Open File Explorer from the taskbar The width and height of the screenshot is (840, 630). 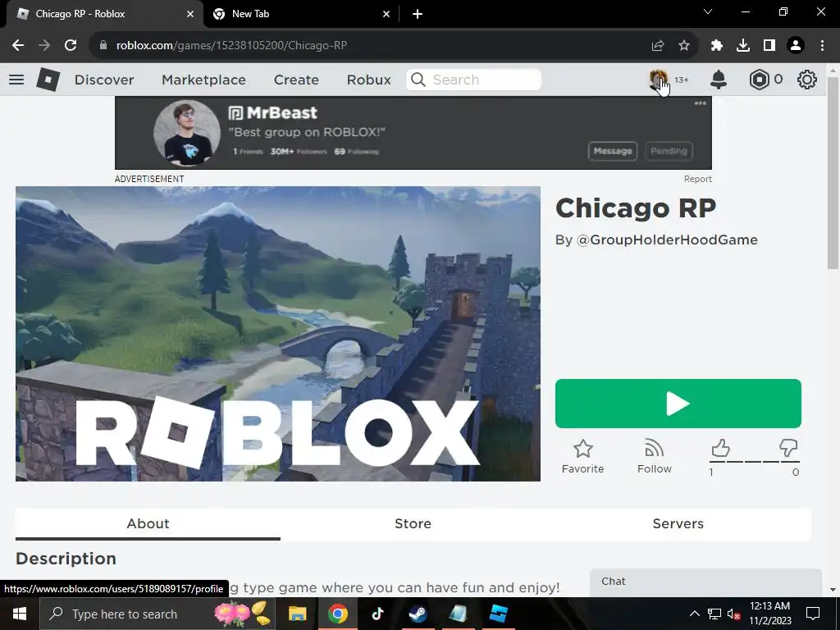click(297, 614)
